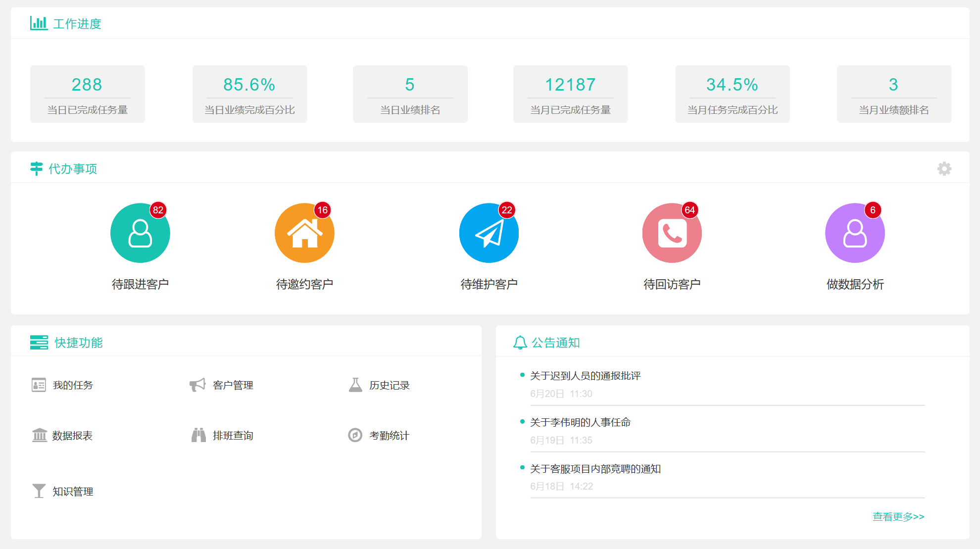
Task: Click the 查看更多>> link
Action: 898,516
